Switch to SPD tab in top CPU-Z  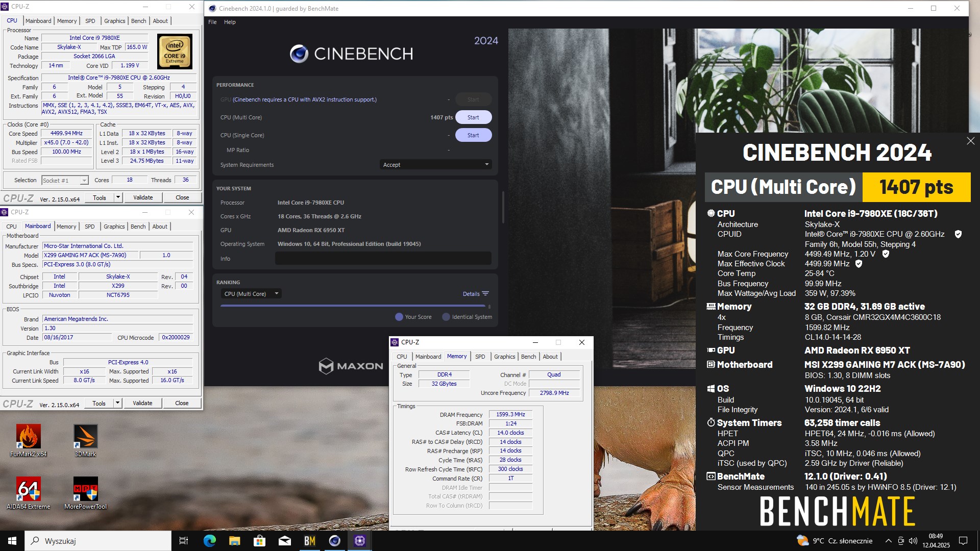pos(90,21)
